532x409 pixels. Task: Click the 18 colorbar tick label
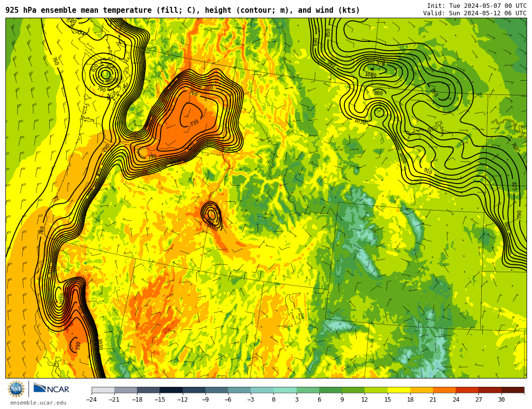(x=410, y=400)
